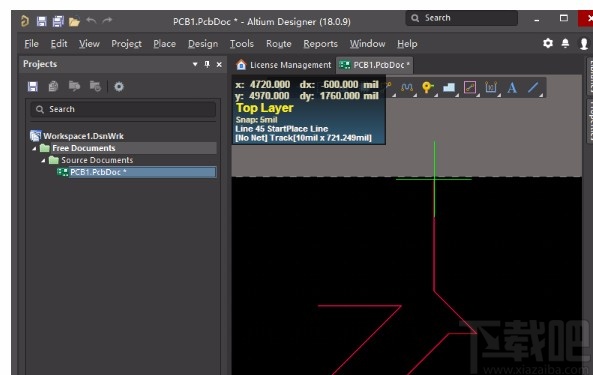Viewport: 593px width, 375px height.
Task: Maximize the Altium Designer window
Action: point(564,18)
